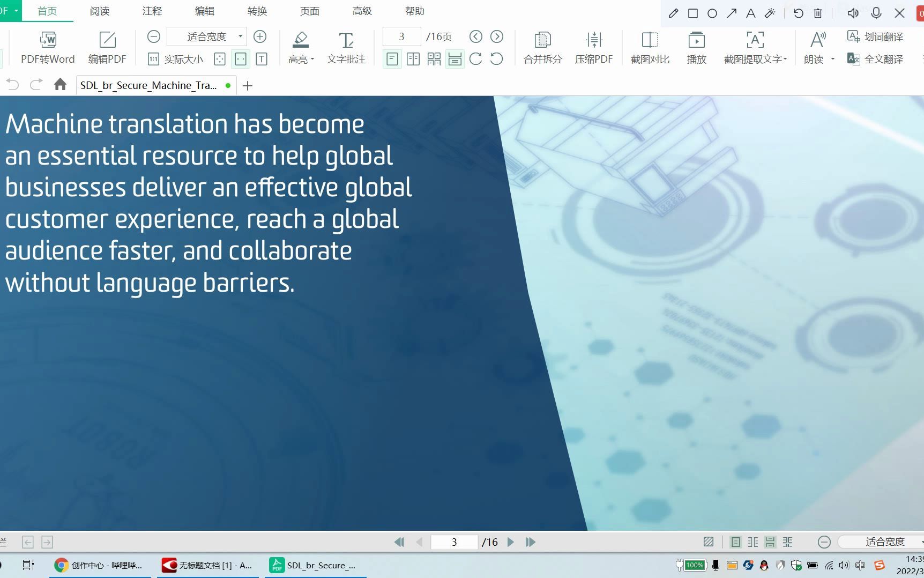924x578 pixels.
Task: Switch to the 注释 annotation tab
Action: point(152,11)
